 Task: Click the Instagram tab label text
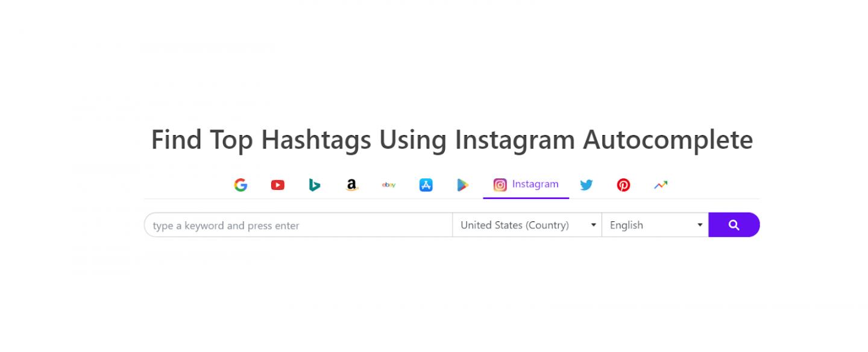point(535,184)
